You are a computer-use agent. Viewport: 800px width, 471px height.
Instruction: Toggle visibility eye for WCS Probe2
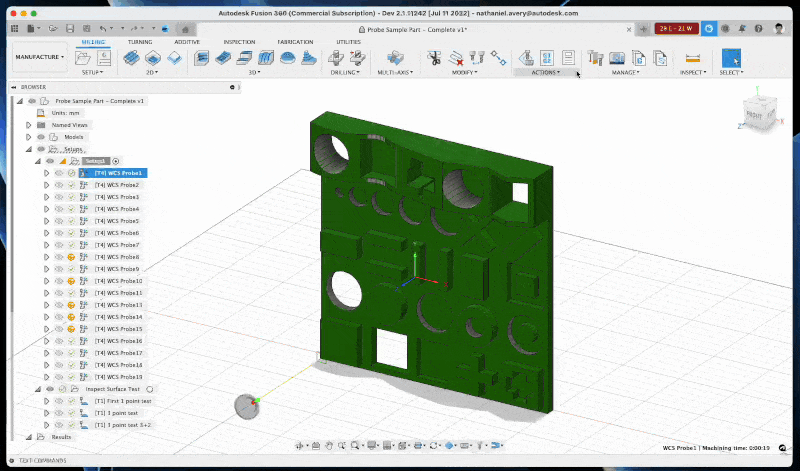[59, 185]
